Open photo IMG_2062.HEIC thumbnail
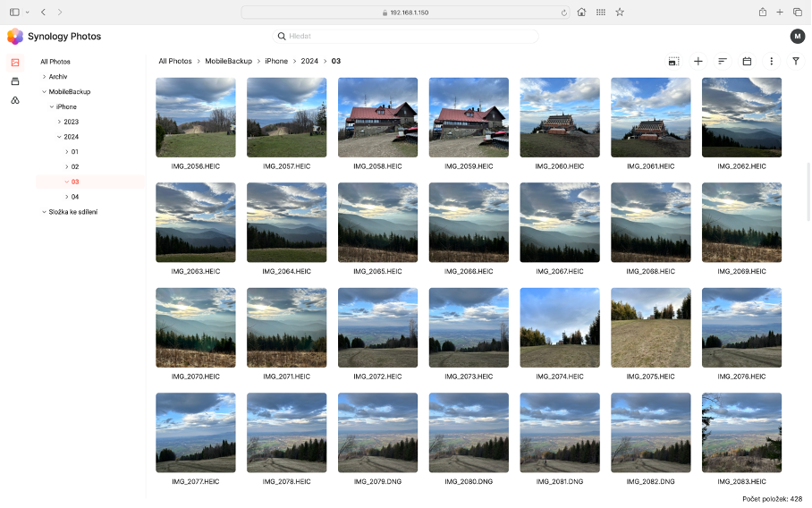This screenshot has height=508, width=812. 741,117
